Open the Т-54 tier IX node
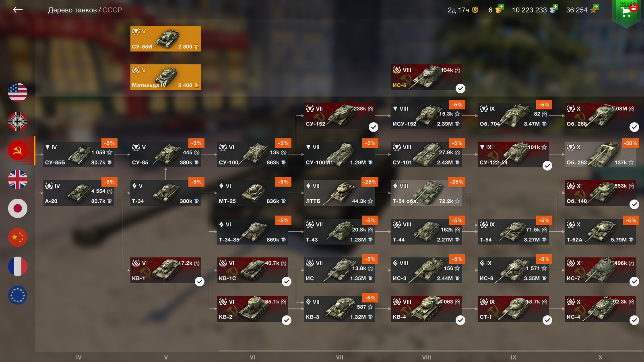Viewport: 644px width, 362px height. click(514, 232)
